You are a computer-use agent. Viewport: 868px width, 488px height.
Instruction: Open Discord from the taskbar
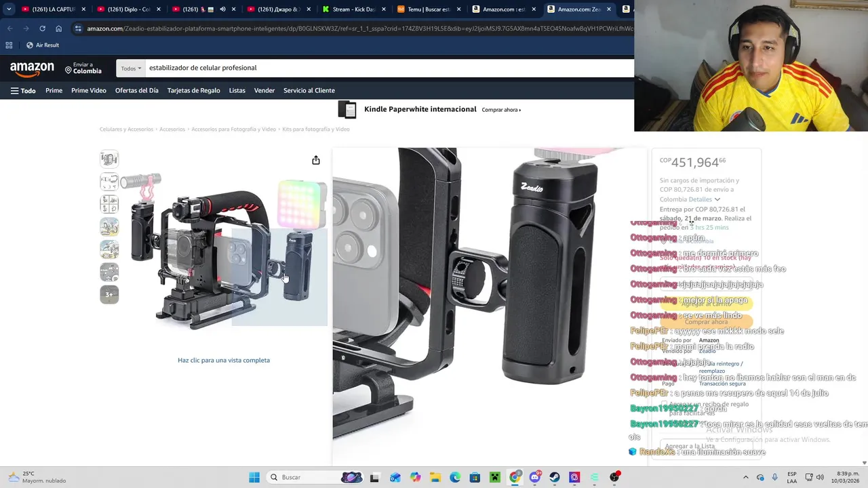(535, 477)
